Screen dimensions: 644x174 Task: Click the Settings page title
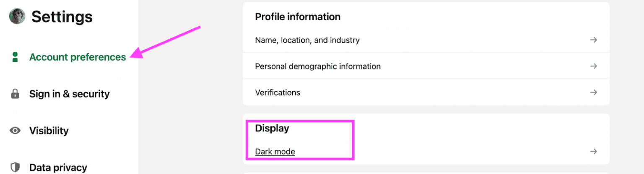(62, 17)
